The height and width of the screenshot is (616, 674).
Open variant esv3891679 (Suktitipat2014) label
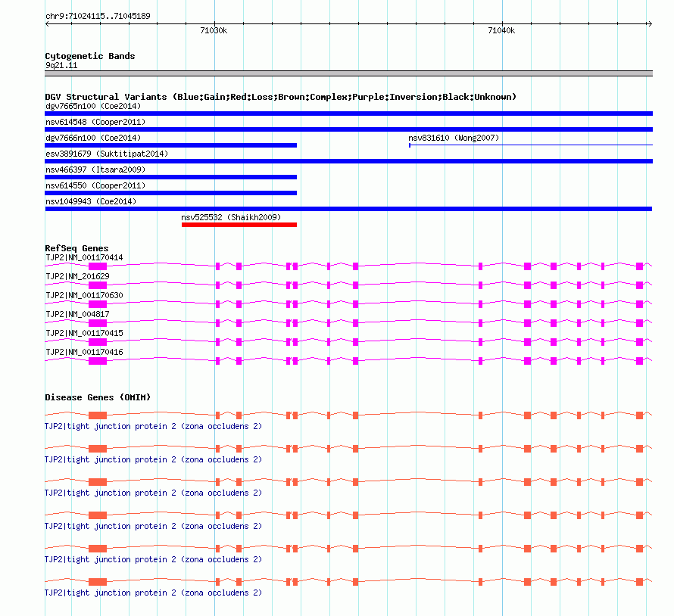point(107,154)
